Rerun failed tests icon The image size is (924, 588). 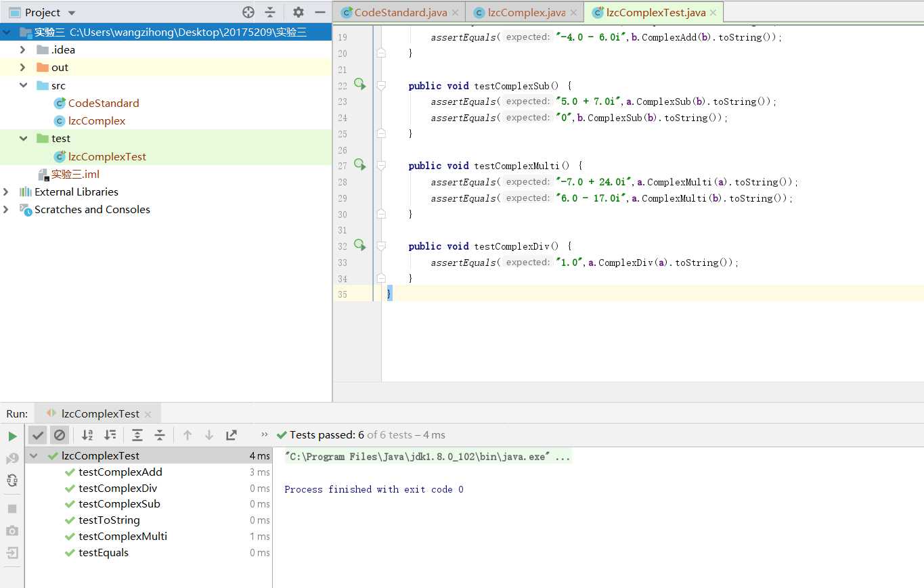point(12,459)
